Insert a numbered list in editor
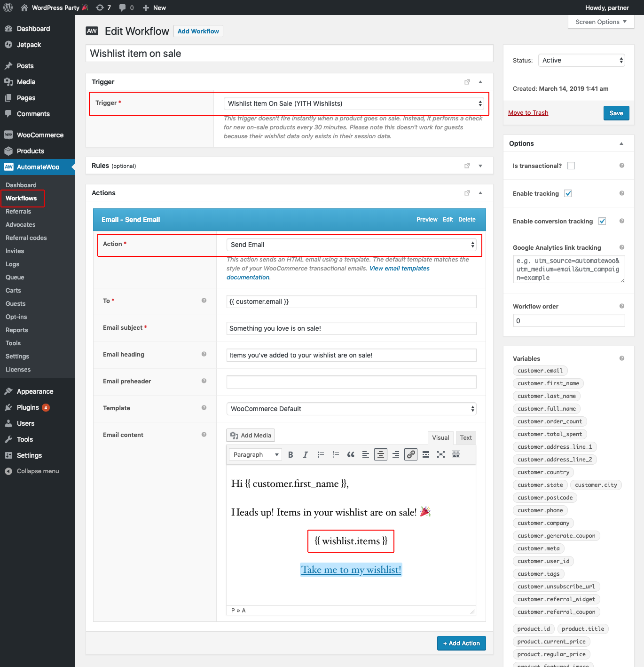The width and height of the screenshot is (644, 667). point(336,454)
